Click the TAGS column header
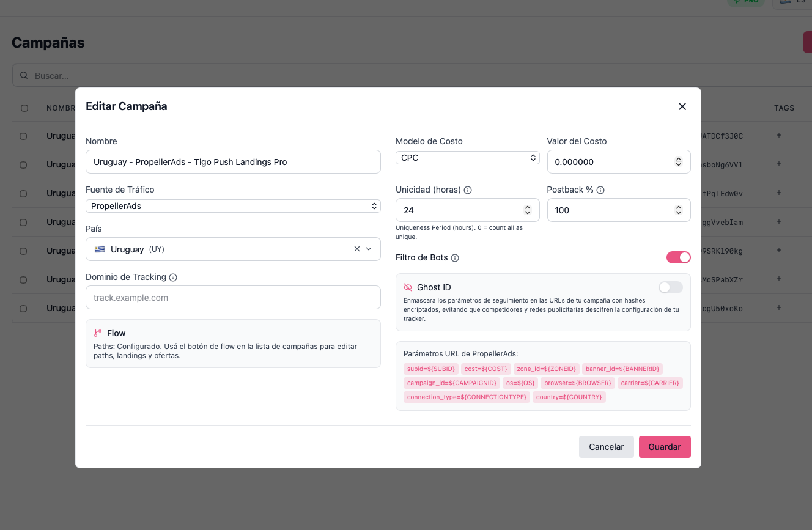Image resolution: width=812 pixels, height=530 pixels. 784,108
